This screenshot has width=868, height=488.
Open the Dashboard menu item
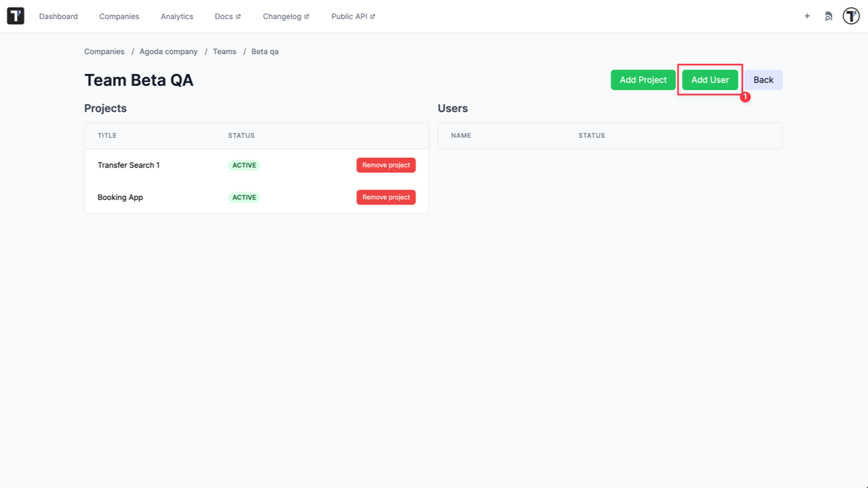pos(58,16)
